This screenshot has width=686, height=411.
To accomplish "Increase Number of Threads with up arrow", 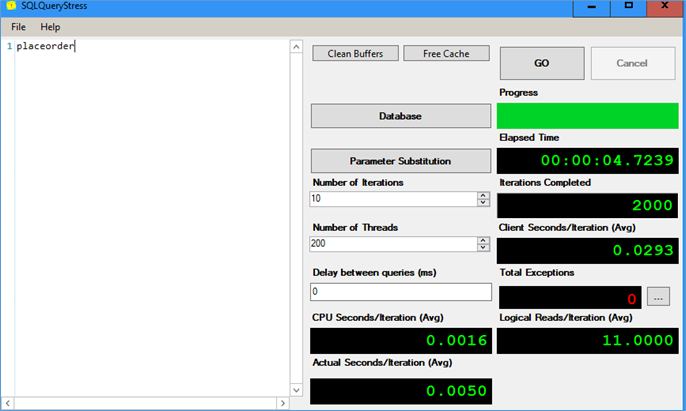I will click(483, 241).
